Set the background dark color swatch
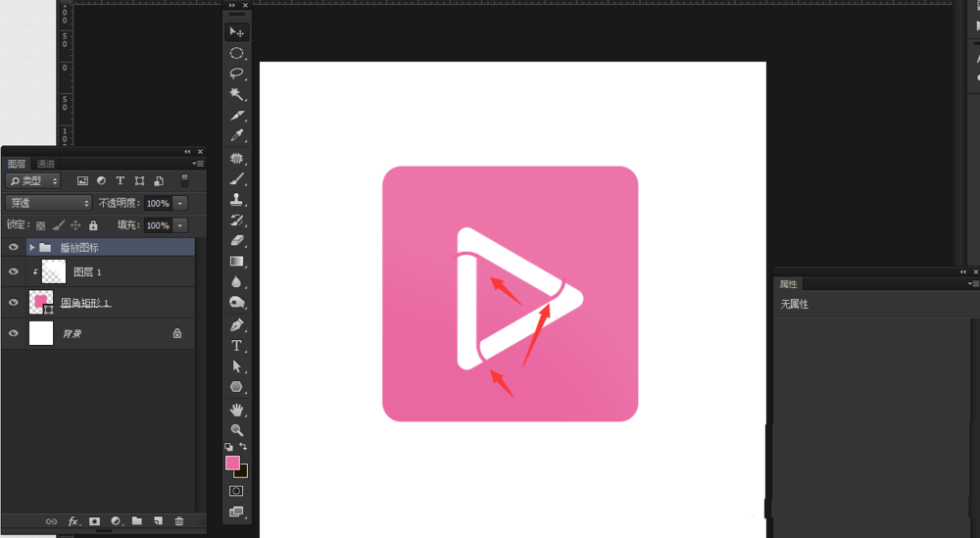The image size is (980, 538). pyautogui.click(x=243, y=473)
